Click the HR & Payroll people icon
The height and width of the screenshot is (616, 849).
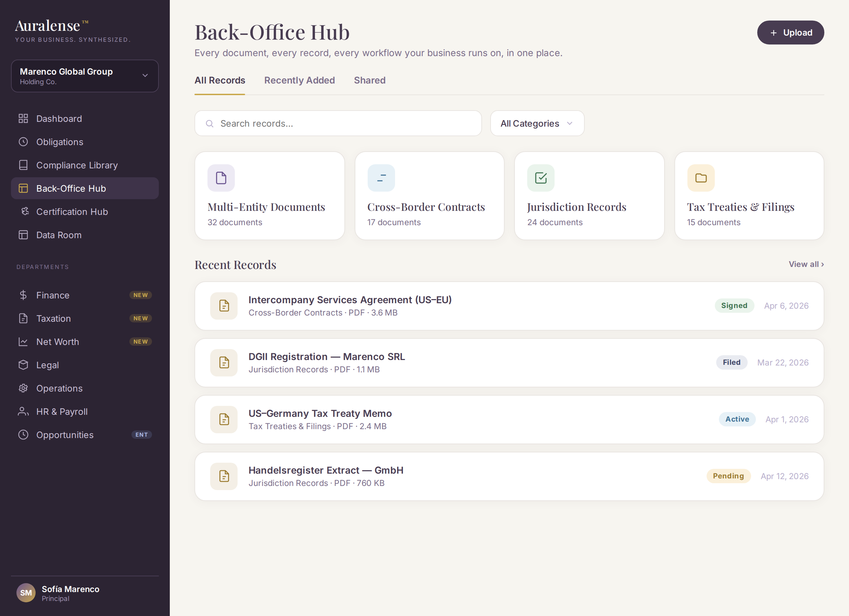point(23,411)
